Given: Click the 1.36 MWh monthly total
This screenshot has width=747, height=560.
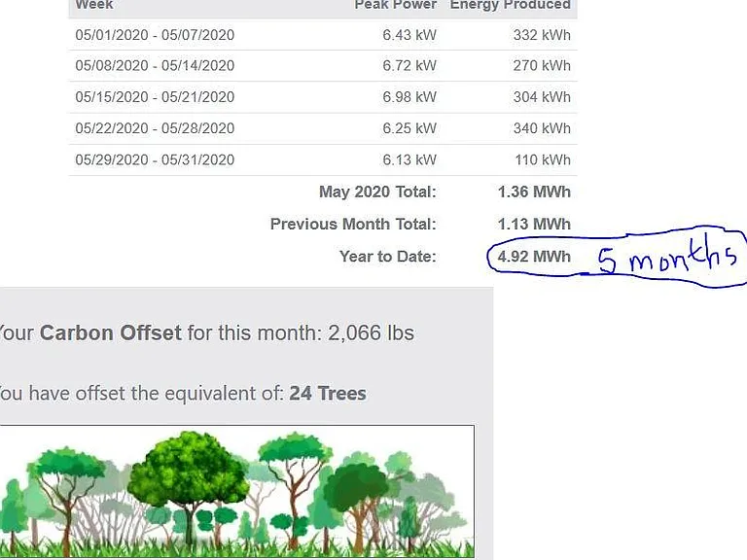Looking at the screenshot, I should tap(534, 192).
